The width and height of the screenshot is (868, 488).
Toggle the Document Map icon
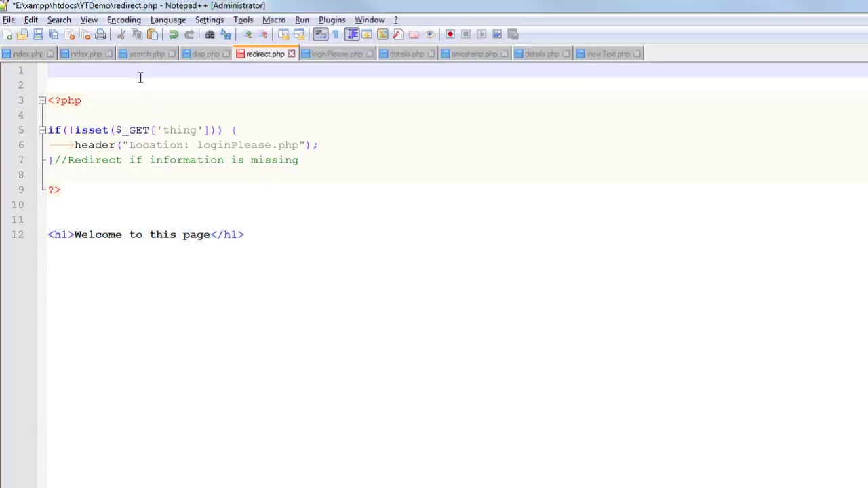pos(382,35)
